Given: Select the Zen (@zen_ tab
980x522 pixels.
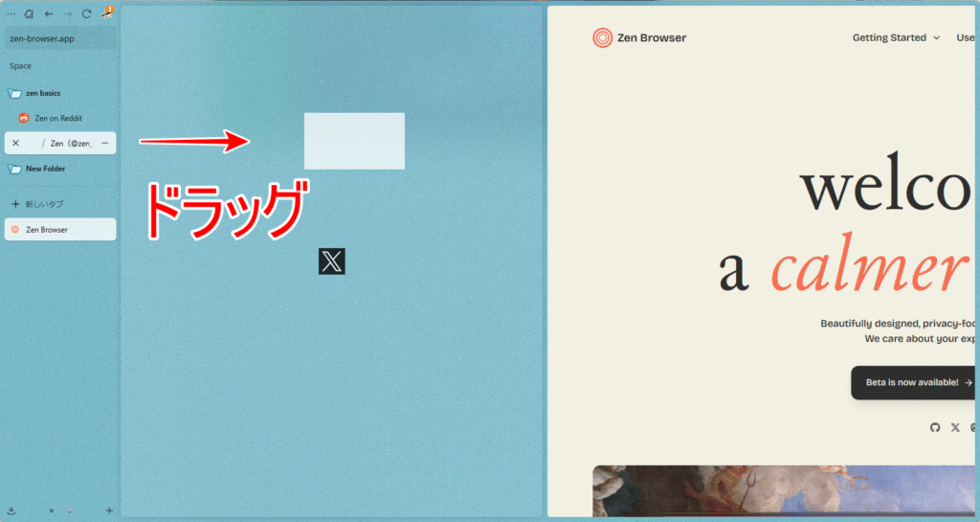Looking at the screenshot, I should [60, 143].
